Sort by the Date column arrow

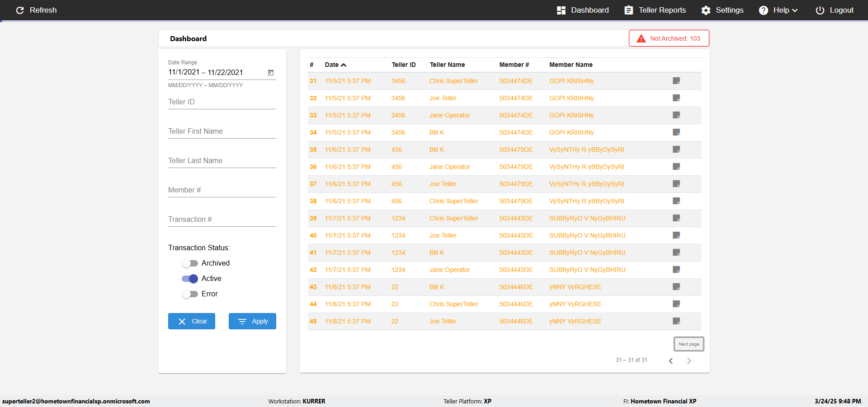tap(344, 65)
